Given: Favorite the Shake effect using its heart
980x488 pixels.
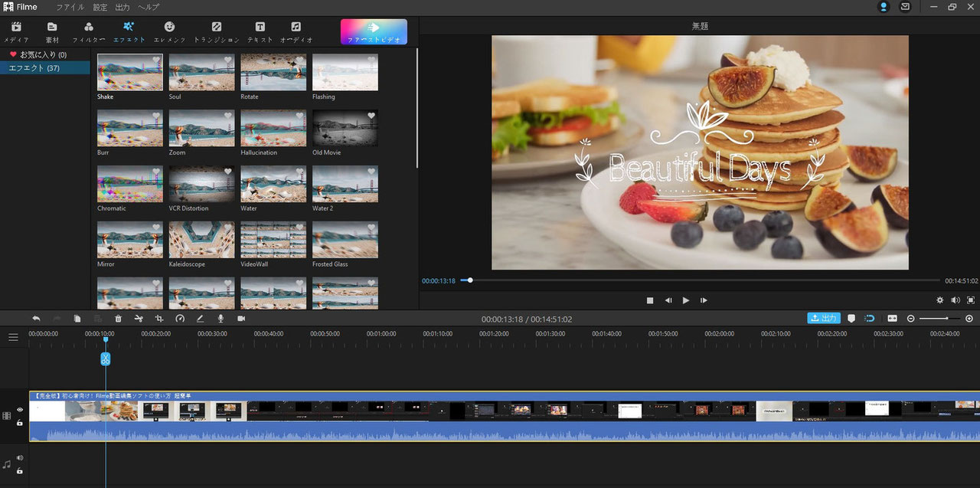Looking at the screenshot, I should pos(156,60).
